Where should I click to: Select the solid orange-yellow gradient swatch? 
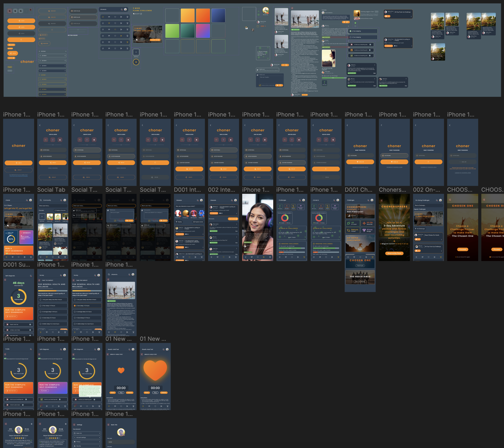187,16
